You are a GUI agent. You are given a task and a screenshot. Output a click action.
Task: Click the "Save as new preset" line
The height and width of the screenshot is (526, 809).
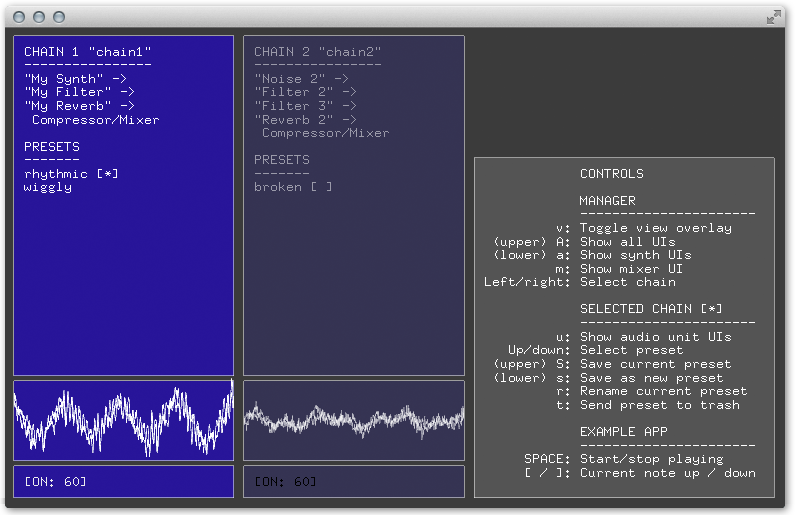tap(608, 378)
